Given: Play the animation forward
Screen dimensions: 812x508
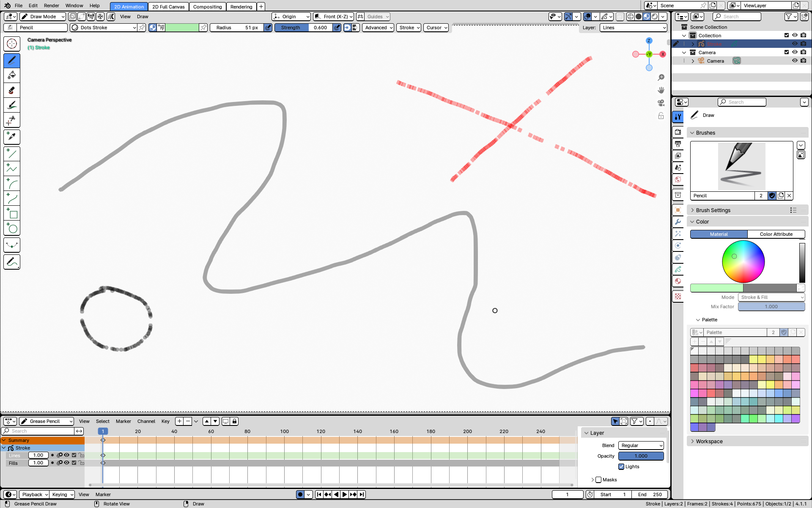Looking at the screenshot, I should [345, 494].
